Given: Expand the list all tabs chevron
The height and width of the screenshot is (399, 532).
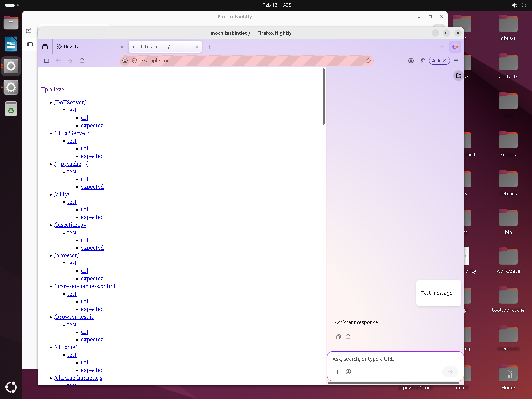Looking at the screenshot, I should point(442,47).
